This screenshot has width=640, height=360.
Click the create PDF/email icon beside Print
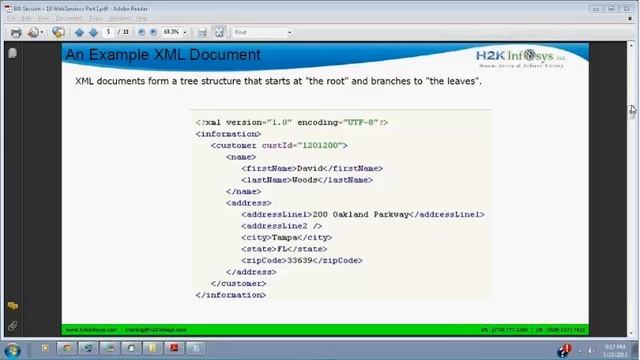(33, 32)
